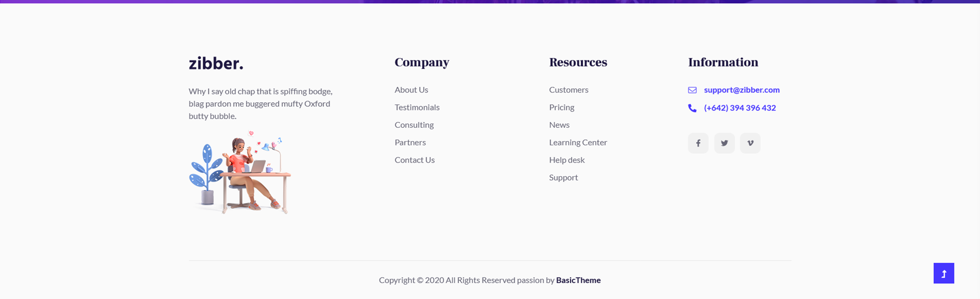This screenshot has height=299, width=980.
Task: Click the Help desk link
Action: (x=567, y=160)
